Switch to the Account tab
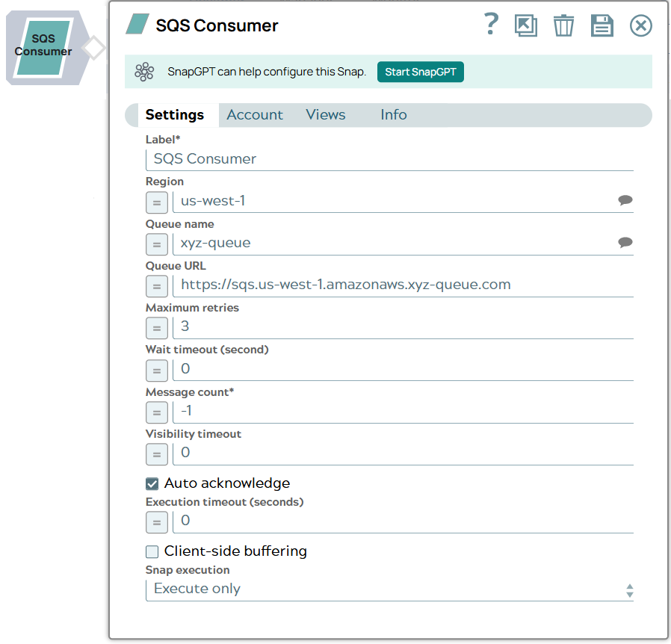This screenshot has height=644, width=671. [x=255, y=114]
